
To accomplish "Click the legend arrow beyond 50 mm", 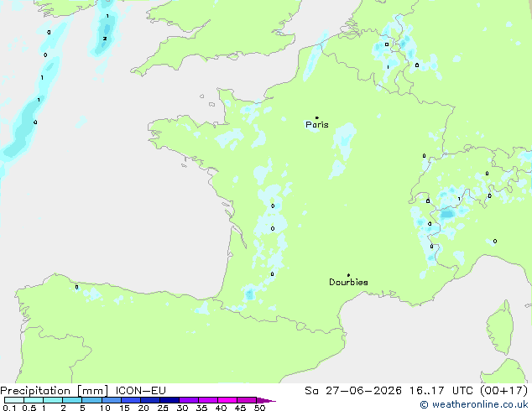I will coord(266,400).
